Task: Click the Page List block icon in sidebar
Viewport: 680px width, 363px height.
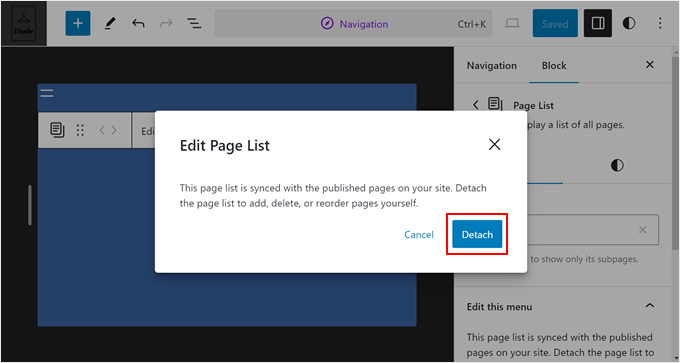Action: tap(495, 104)
